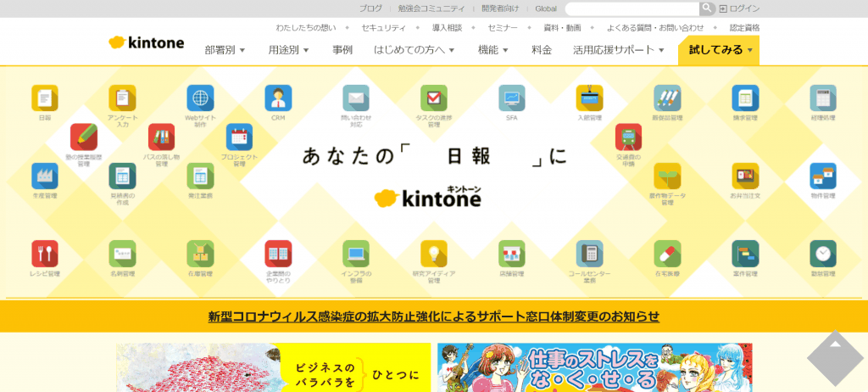The width and height of the screenshot is (868, 392).
Task: Click the 交通費の申請 train icon
Action: 628,137
